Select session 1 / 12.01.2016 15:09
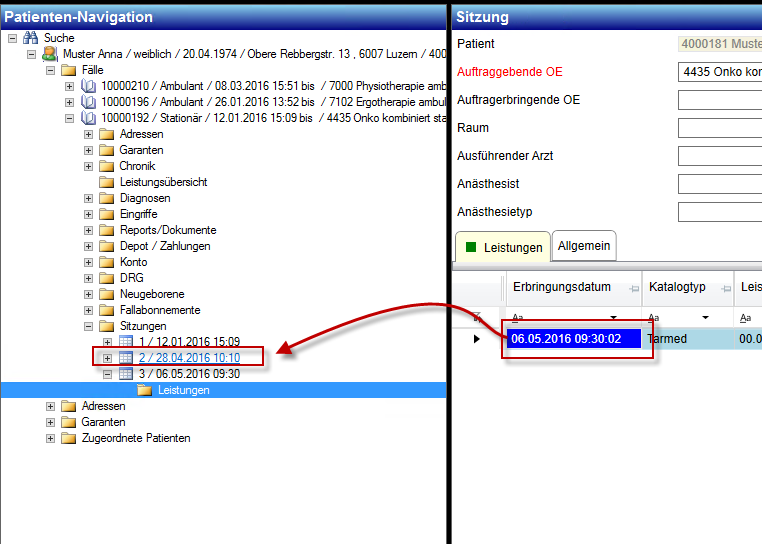Image resolution: width=762 pixels, height=544 pixels. click(190, 342)
